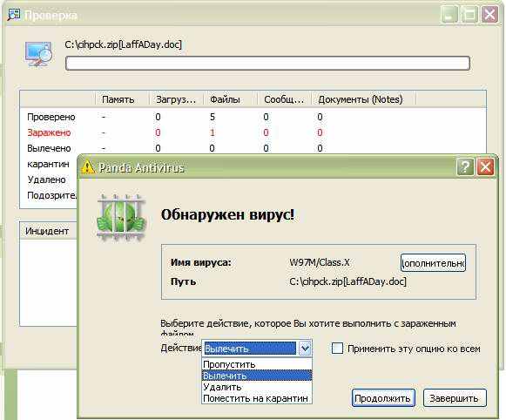Choose Пропустить from the action list
Screen dimensions: 506x420
(257, 364)
